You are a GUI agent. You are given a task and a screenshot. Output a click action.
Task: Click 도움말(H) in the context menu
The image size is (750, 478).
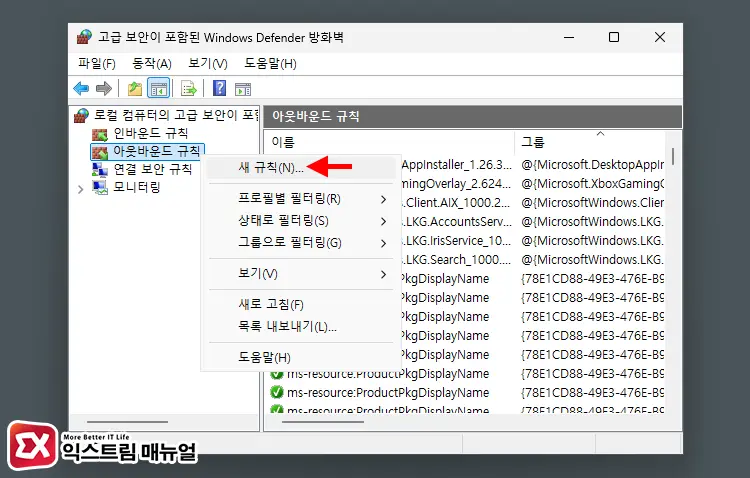[301, 357]
